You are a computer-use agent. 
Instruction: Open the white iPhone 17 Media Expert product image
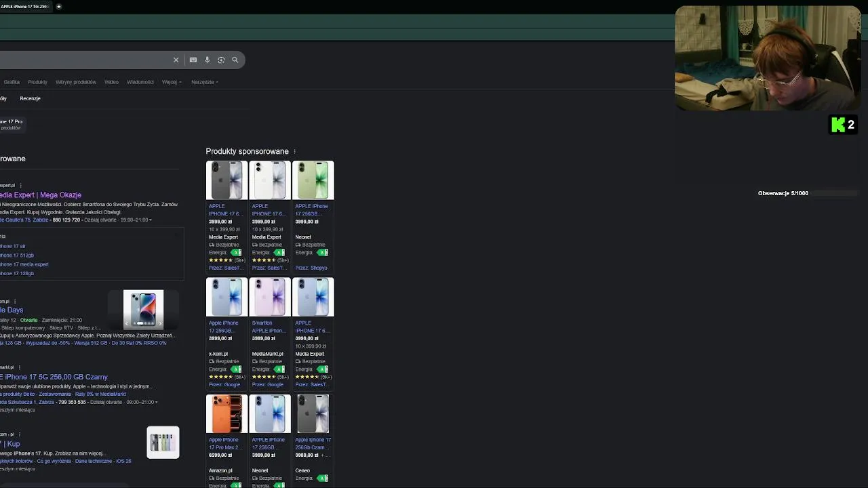(x=270, y=180)
